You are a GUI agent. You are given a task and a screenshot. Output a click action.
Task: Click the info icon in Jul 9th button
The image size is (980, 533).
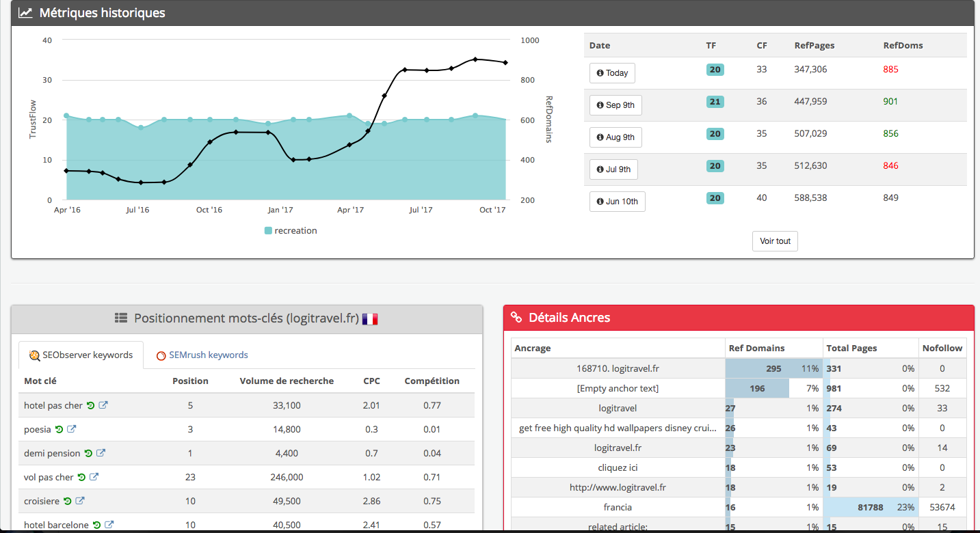(x=600, y=169)
